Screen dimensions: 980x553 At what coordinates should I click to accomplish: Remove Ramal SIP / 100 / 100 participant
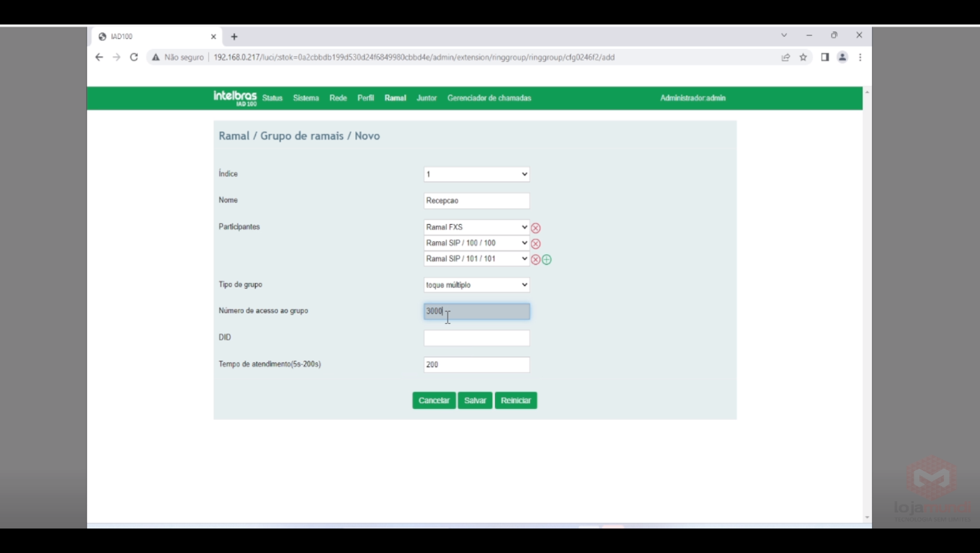[535, 244]
